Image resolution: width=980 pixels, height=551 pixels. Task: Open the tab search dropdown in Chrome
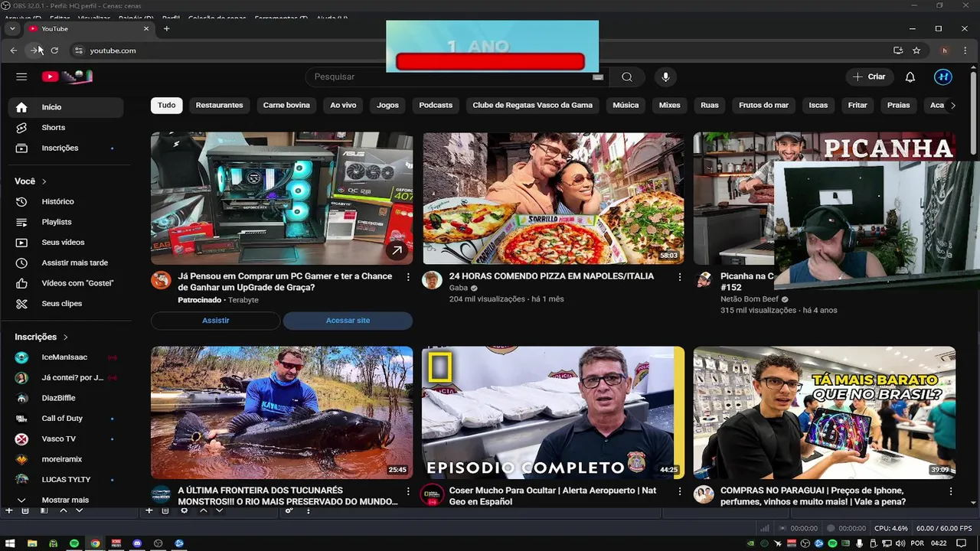(x=12, y=29)
